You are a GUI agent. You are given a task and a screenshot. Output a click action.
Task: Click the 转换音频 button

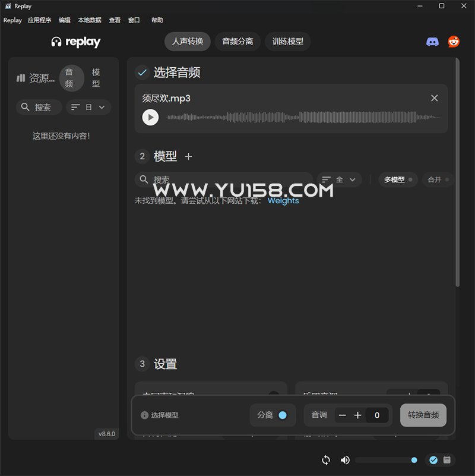(423, 415)
